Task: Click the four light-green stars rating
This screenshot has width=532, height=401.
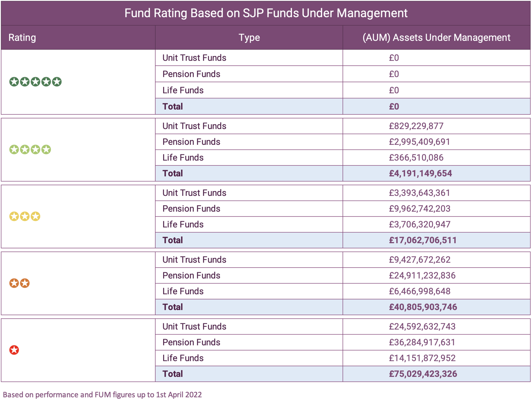Action: 30,149
